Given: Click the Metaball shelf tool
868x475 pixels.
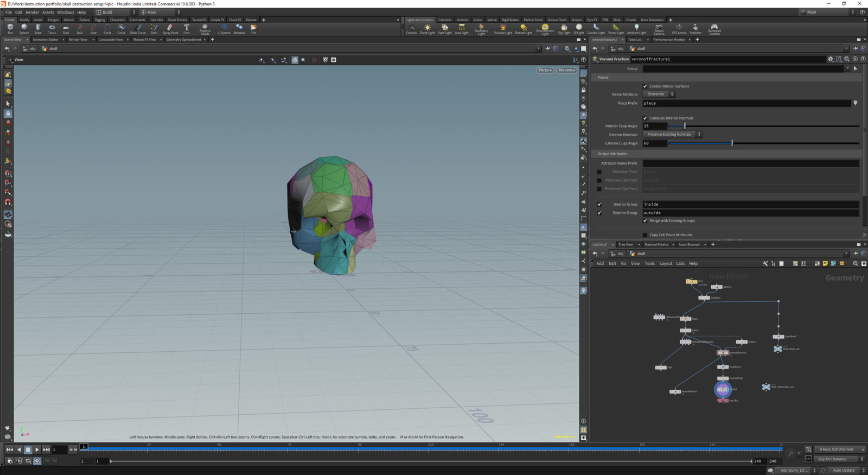Looking at the screenshot, I should click(239, 28).
